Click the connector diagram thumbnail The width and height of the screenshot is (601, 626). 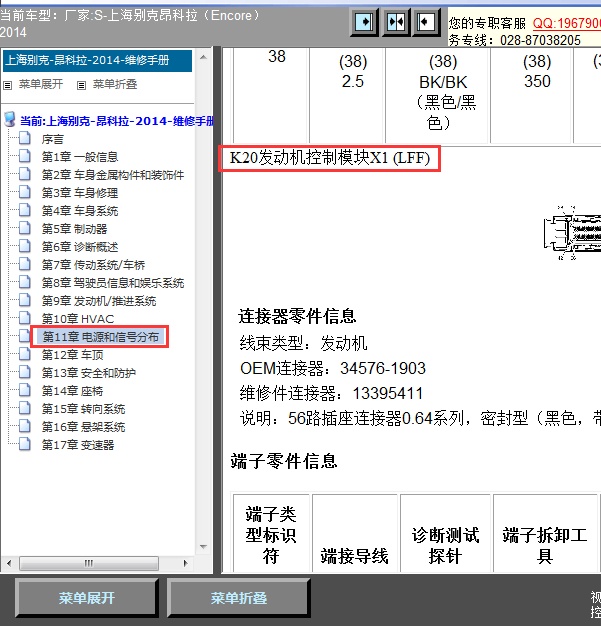572,233
